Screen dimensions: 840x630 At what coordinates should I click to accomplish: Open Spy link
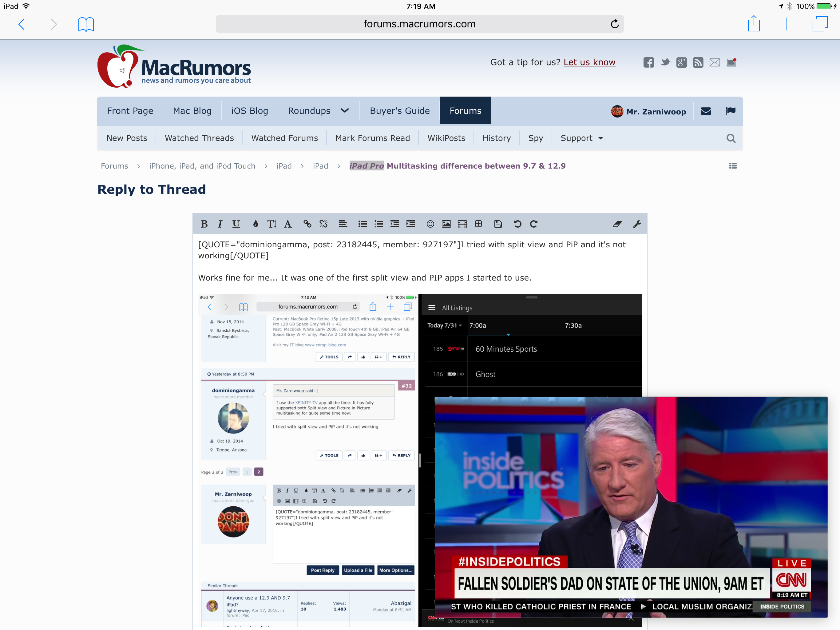(535, 138)
